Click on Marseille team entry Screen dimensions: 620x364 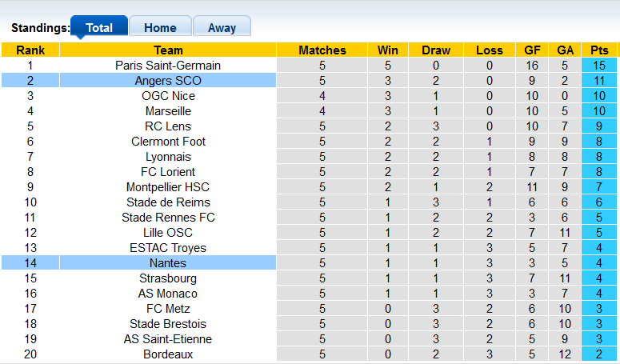click(x=168, y=111)
